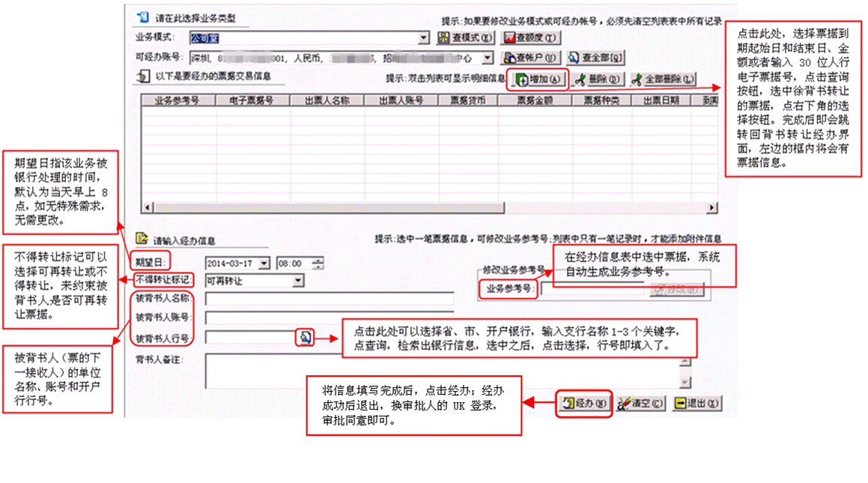The image size is (868, 483).
Task: Expand the 业务模式 dropdown
Action: pyautogui.click(x=424, y=38)
